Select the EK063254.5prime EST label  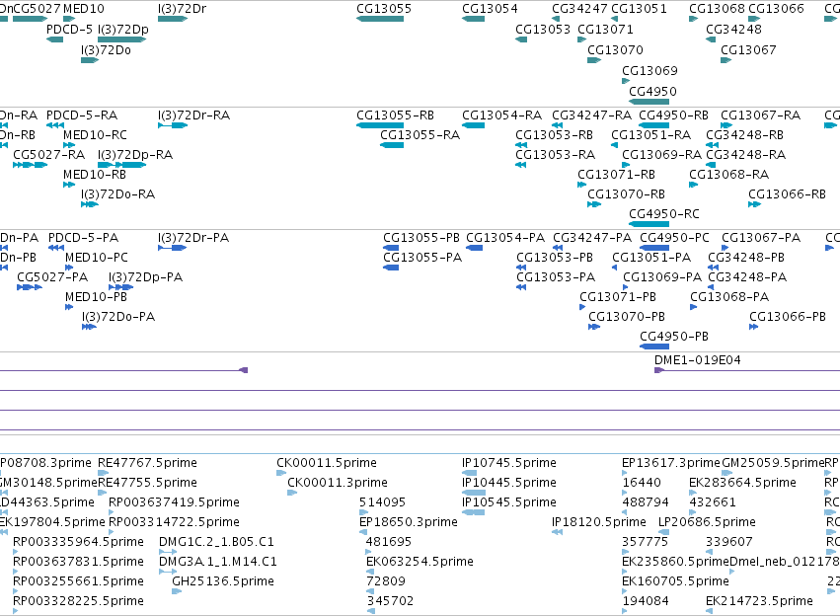click(x=420, y=562)
